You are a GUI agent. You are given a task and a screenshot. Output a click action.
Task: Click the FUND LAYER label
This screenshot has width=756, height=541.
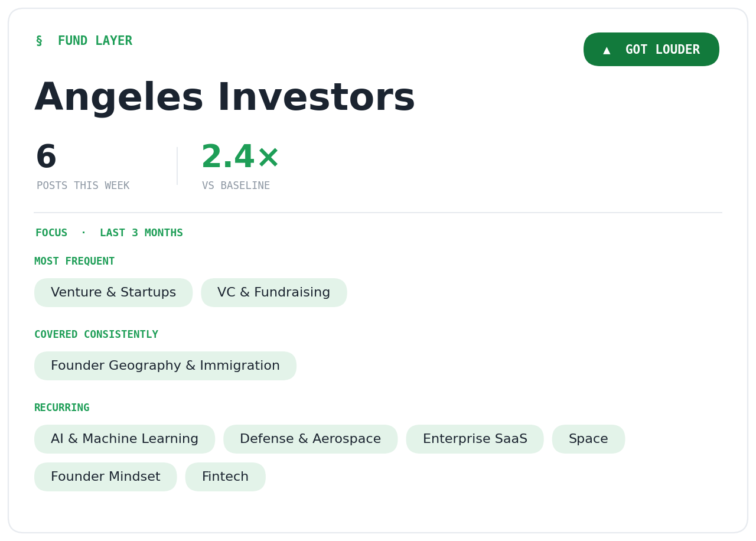point(95,41)
